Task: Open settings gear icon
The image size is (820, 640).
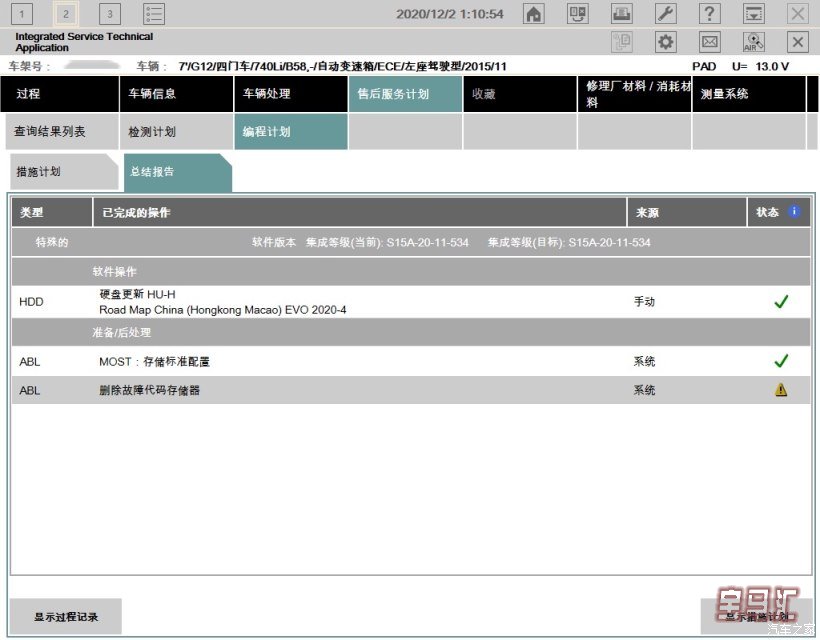Action: pyautogui.click(x=666, y=42)
